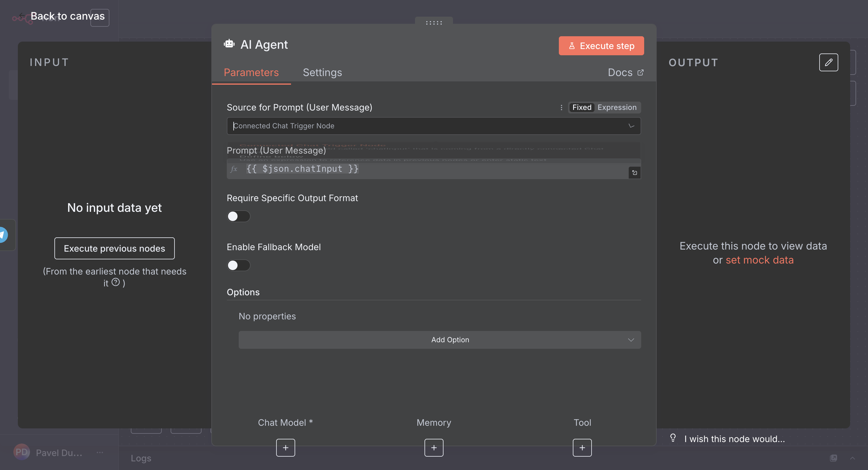Add a Memory sub-node
The height and width of the screenshot is (470, 868).
click(x=434, y=447)
